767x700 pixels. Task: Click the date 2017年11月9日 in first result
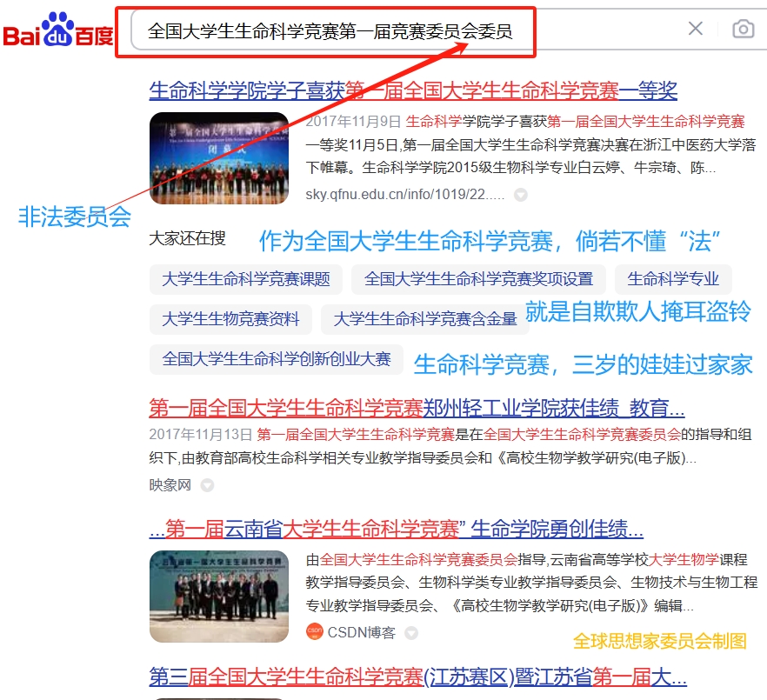pyautogui.click(x=353, y=122)
